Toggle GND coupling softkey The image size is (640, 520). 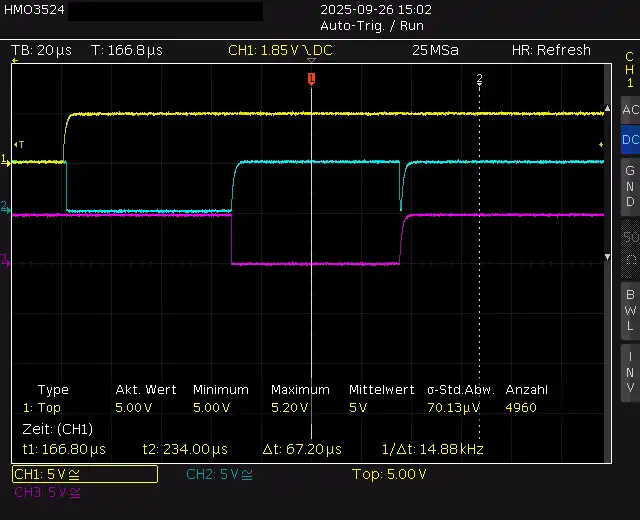pyautogui.click(x=630, y=186)
